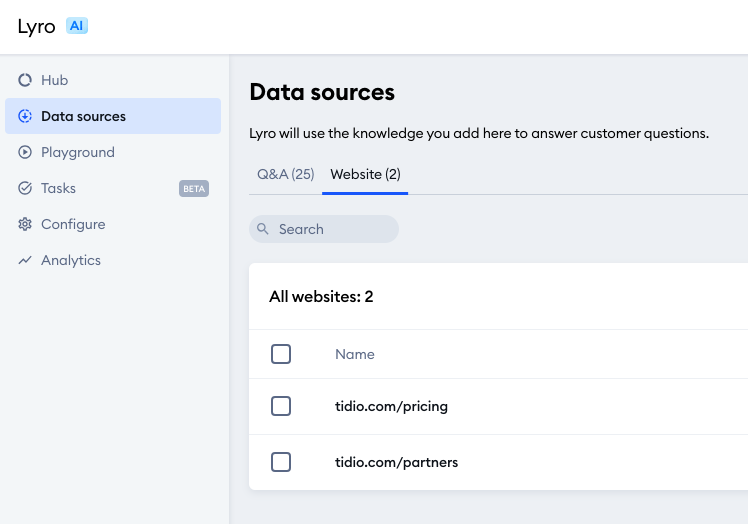
Task: Click the Playground play icon
Action: (x=25, y=152)
